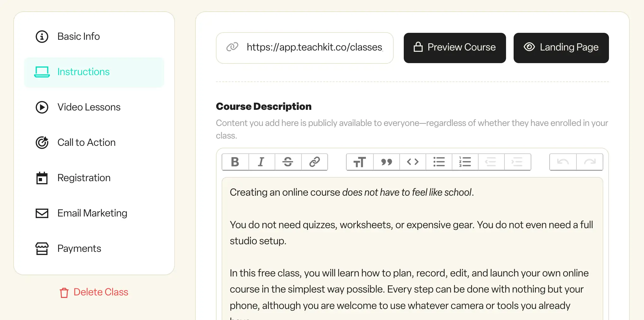Click the Preview Course button

point(455,48)
